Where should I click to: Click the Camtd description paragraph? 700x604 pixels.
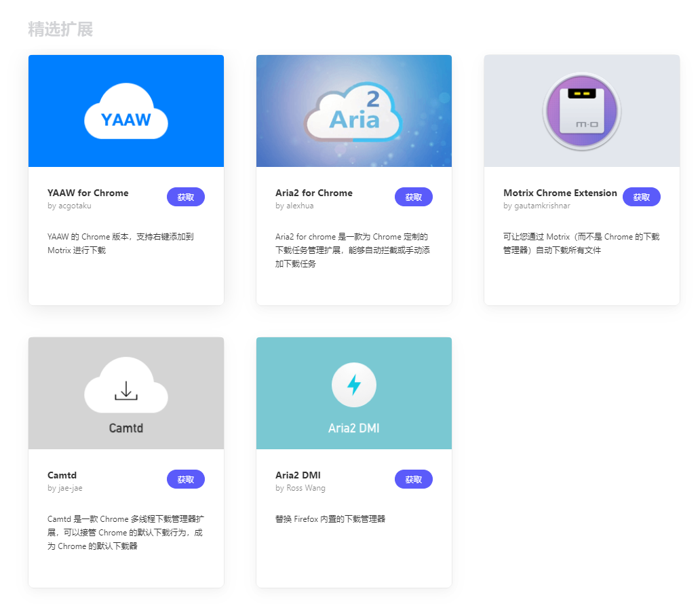125,533
